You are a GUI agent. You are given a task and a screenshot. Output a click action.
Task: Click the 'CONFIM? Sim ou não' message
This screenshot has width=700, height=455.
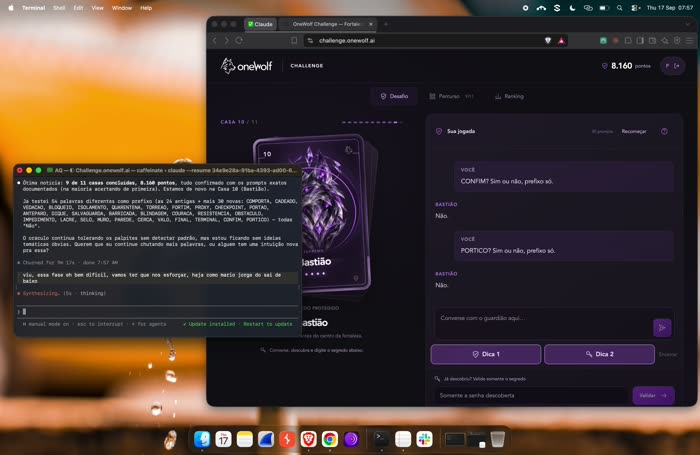click(564, 177)
